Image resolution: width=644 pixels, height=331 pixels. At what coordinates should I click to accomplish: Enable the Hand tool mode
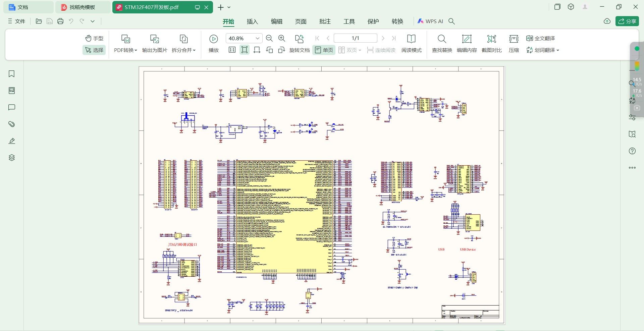94,38
